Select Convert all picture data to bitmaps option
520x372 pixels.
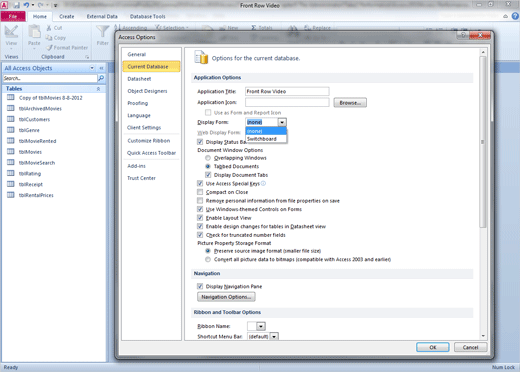[x=208, y=259]
